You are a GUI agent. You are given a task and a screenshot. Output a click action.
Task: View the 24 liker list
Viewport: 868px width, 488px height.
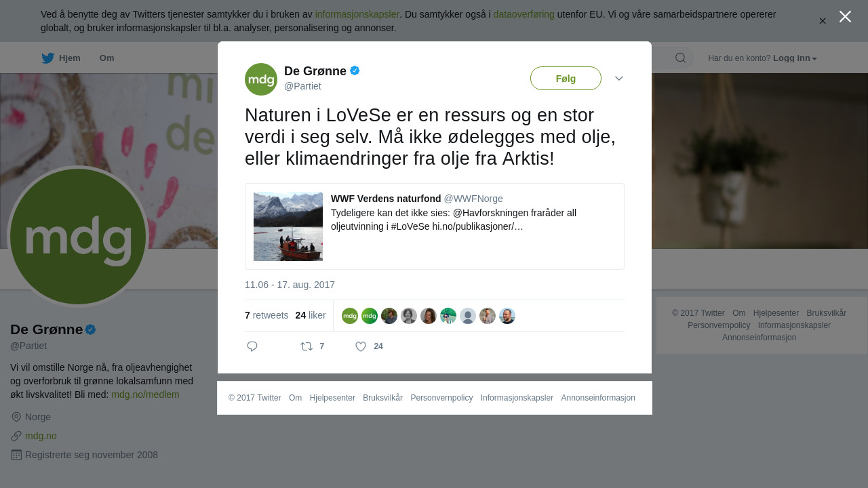tap(311, 315)
